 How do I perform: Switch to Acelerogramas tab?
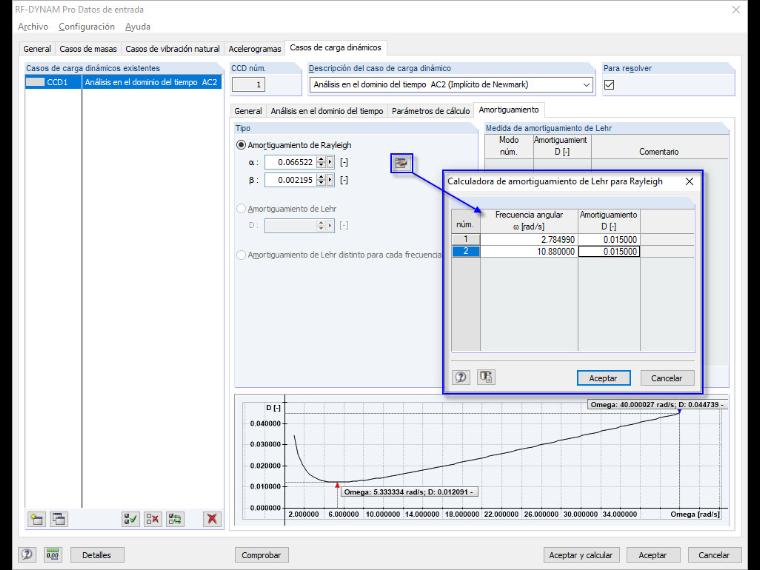[x=255, y=49]
